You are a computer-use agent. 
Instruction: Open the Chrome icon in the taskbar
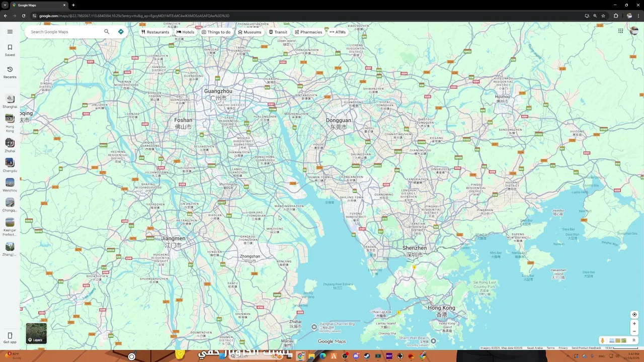click(x=300, y=356)
